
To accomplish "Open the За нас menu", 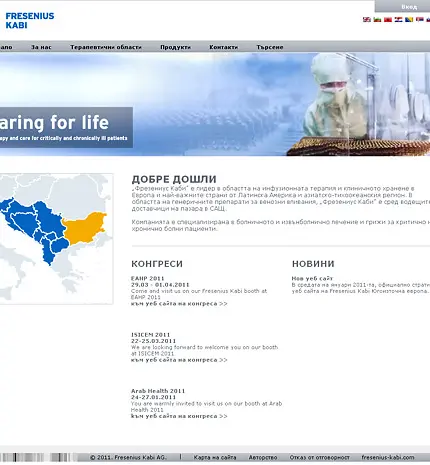I will click(x=41, y=47).
